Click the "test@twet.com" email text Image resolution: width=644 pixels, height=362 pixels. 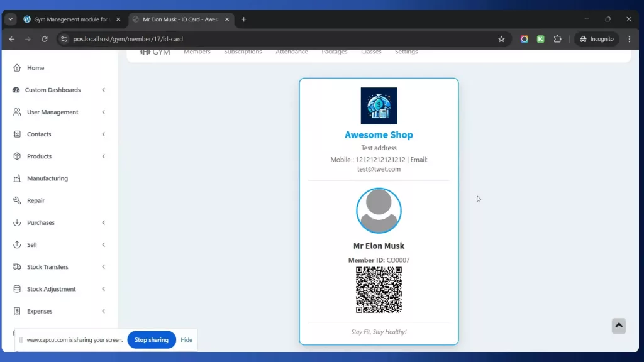coord(379,169)
